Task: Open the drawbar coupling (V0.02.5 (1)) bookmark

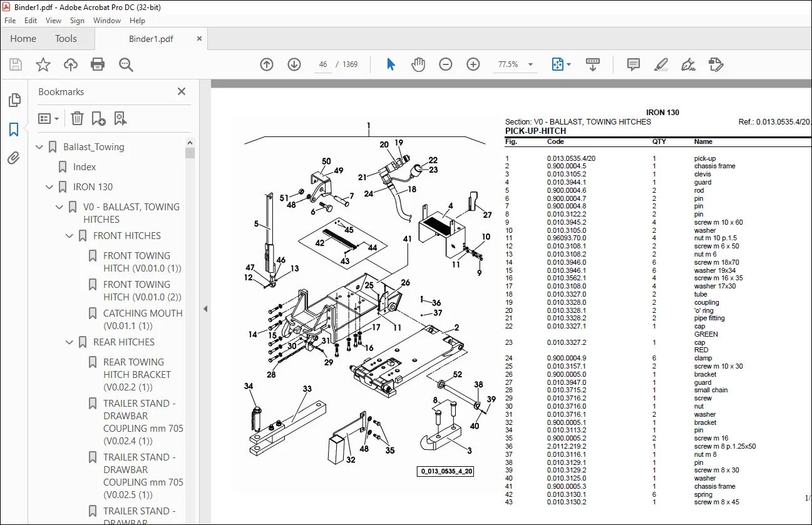Action: [143, 476]
